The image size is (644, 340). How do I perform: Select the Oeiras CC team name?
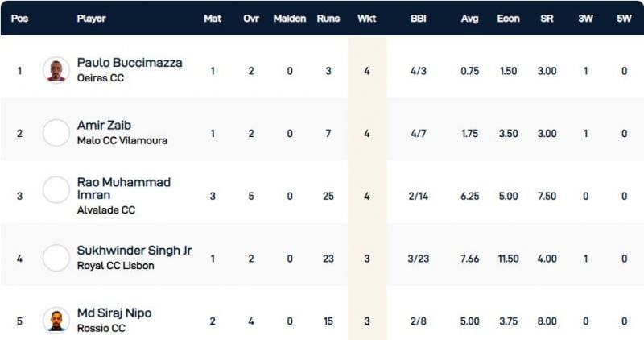102,78
